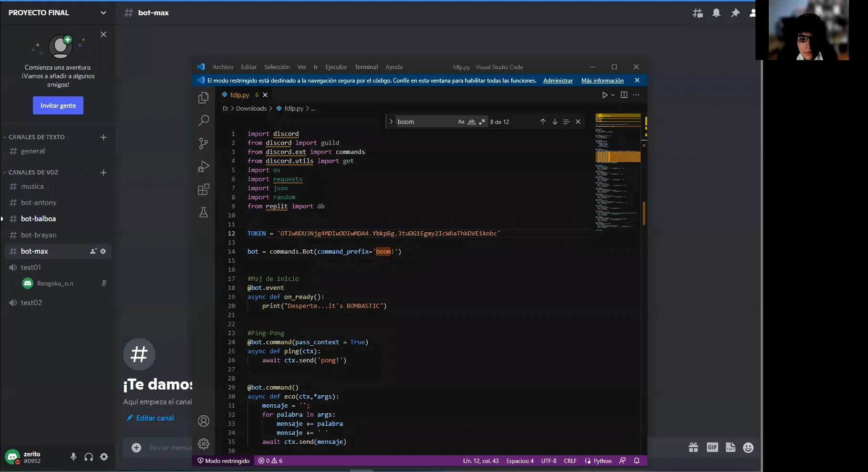Open the Testing flask view
Image resolution: width=868 pixels, height=472 pixels.
(204, 212)
